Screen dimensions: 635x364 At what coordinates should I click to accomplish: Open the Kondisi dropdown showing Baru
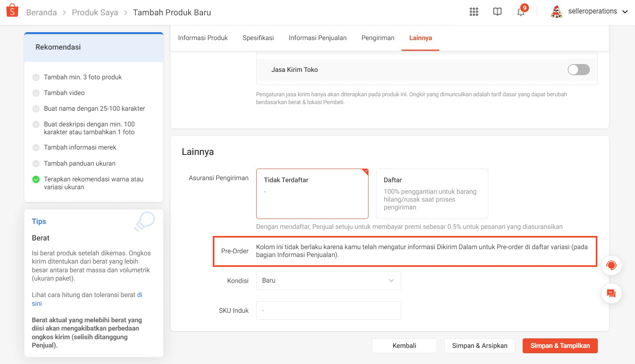click(x=328, y=281)
